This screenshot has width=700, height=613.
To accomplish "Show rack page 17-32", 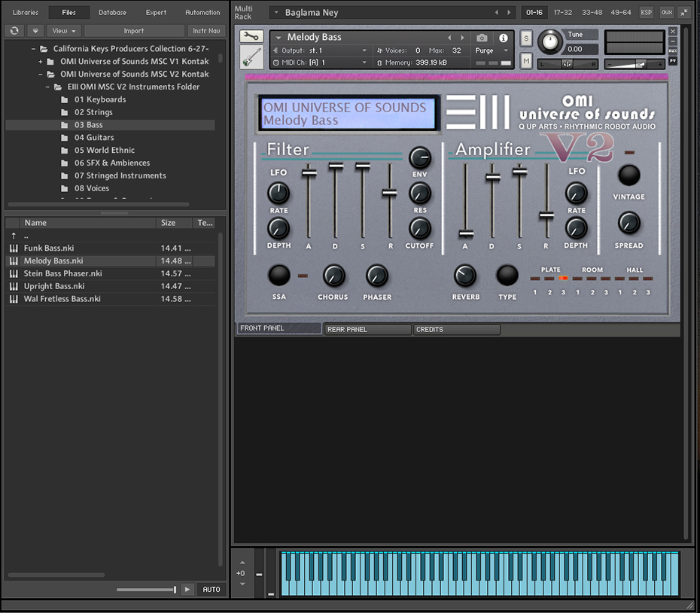I will pos(562,13).
